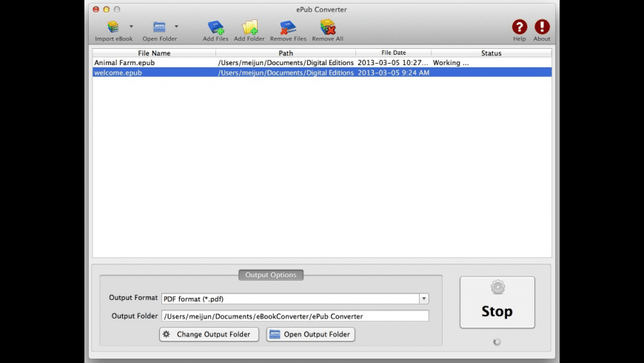Click the Import eBook toolbar icon
This screenshot has width=644, height=363.
[113, 27]
